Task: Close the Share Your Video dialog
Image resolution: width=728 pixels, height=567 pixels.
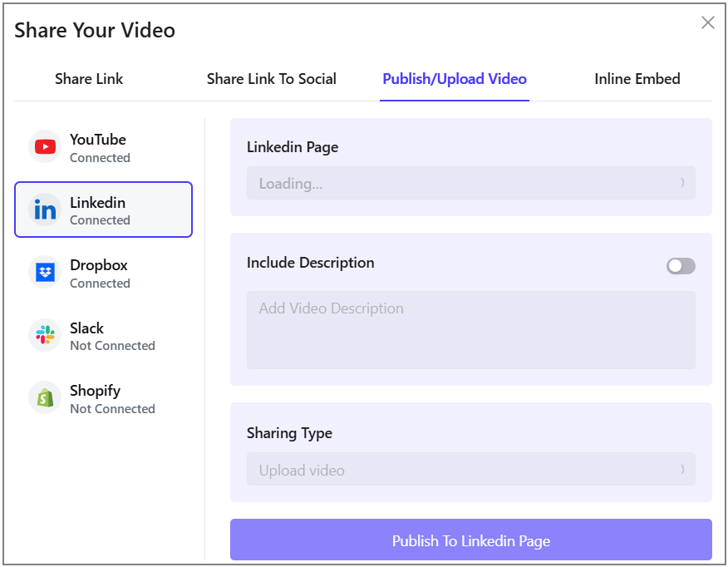Action: tap(707, 23)
